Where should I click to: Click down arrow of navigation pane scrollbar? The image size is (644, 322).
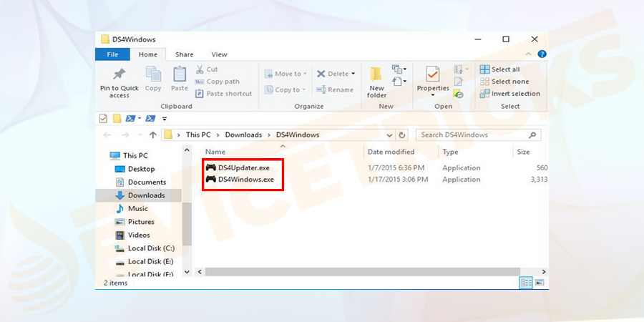[x=187, y=272]
